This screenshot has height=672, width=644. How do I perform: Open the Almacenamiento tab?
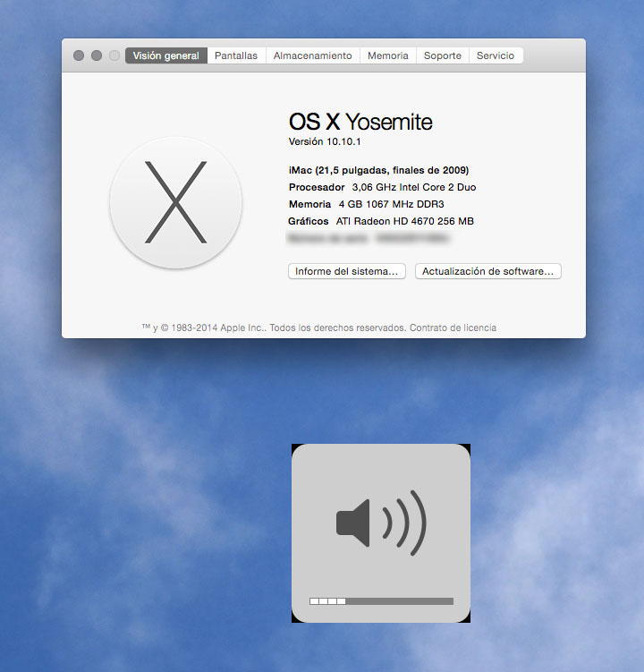click(313, 55)
